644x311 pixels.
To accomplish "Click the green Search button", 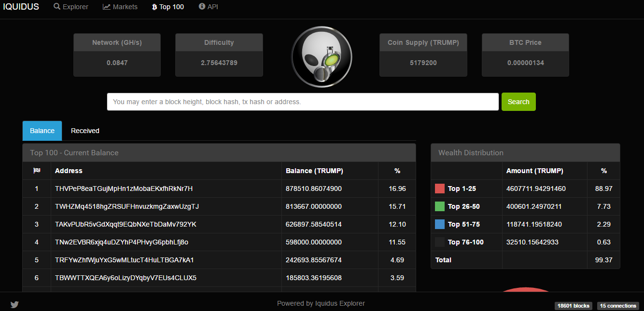I will [518, 102].
